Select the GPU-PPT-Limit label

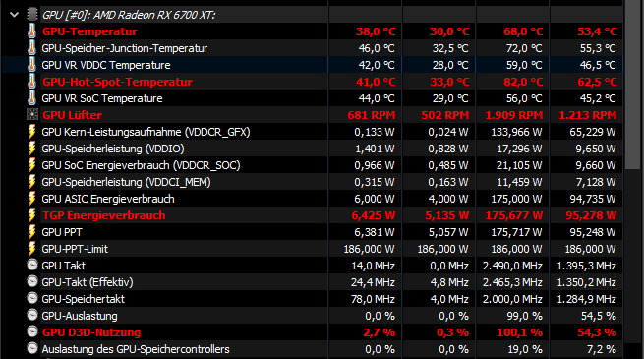(x=75, y=249)
